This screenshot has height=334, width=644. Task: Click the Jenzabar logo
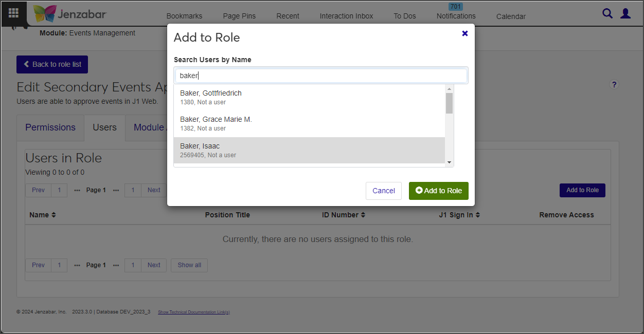pyautogui.click(x=70, y=13)
